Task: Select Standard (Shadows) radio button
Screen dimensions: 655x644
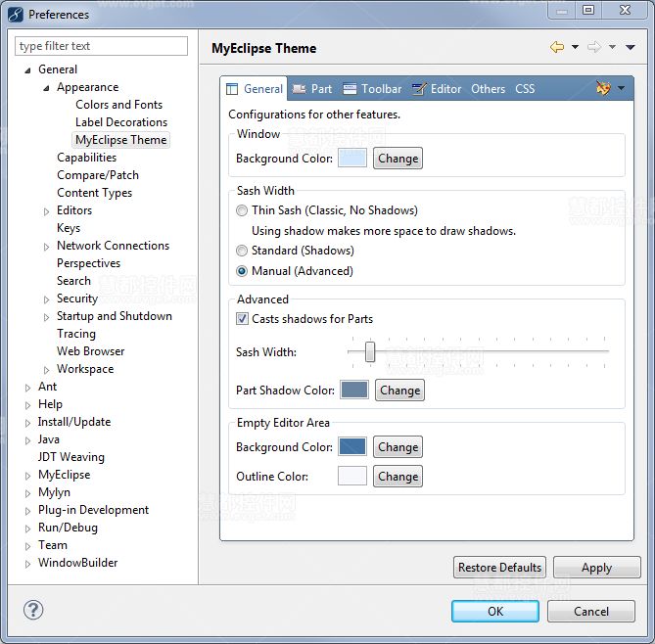Action: 242,251
